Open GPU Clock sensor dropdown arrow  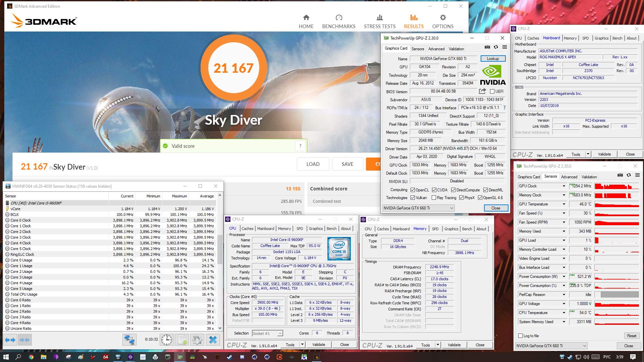click(564, 186)
